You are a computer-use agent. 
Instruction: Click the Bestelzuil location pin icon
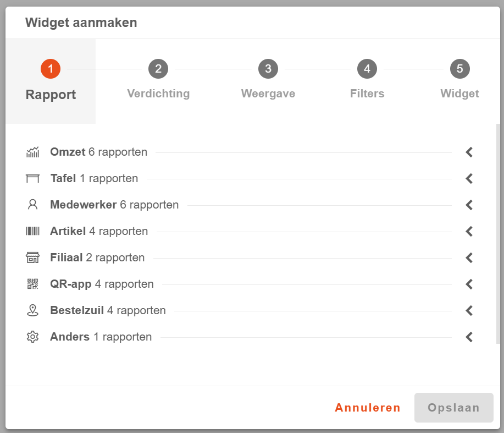(33, 310)
